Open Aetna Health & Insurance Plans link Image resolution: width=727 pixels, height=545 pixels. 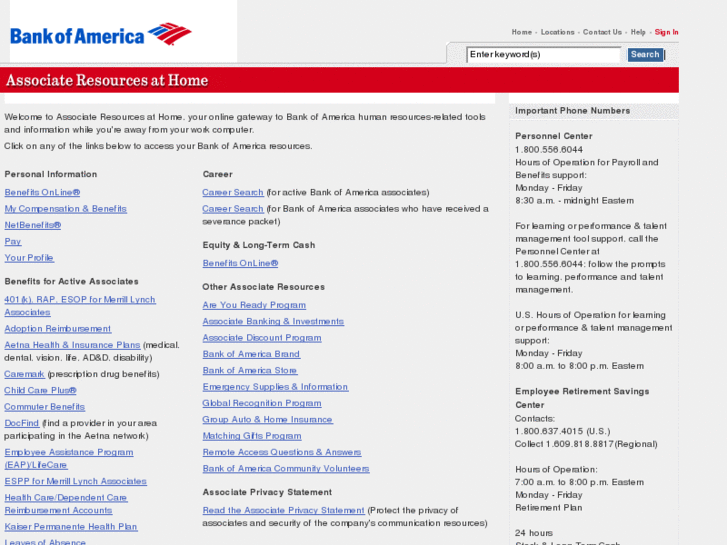72,345
